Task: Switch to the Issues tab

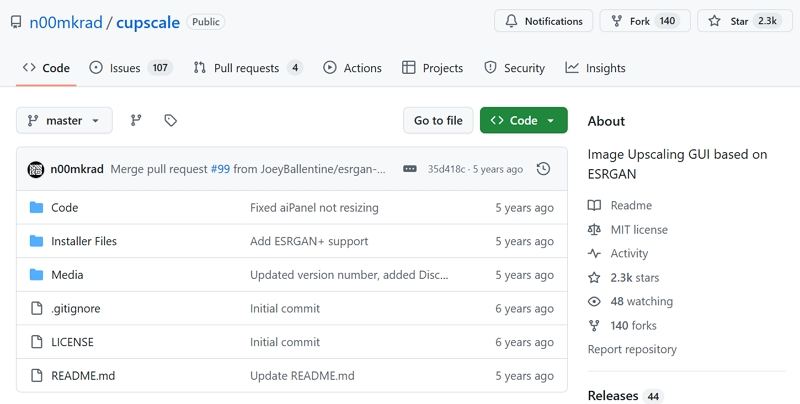Action: point(131,68)
